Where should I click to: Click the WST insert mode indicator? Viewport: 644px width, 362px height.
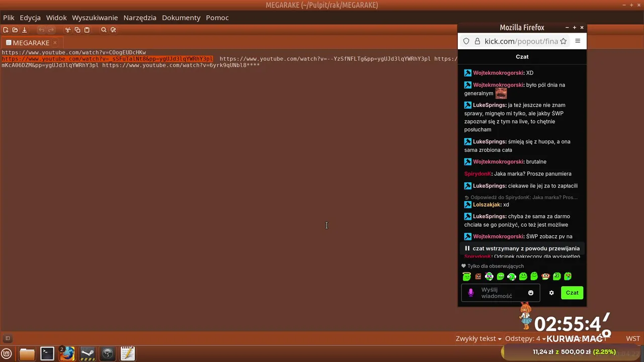[633, 339]
